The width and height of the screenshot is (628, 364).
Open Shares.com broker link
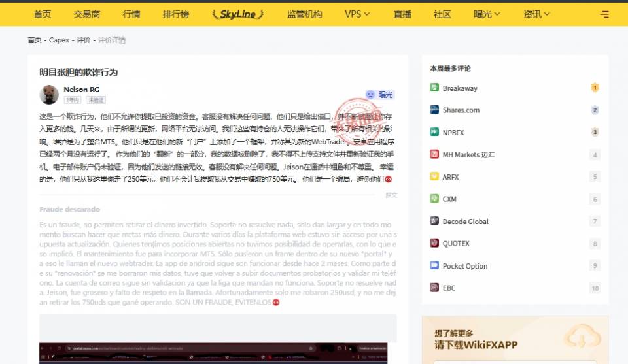pos(461,110)
